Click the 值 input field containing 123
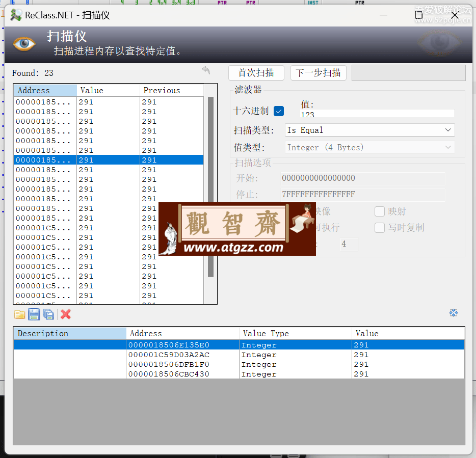The width and height of the screenshot is (476, 458). click(x=377, y=114)
